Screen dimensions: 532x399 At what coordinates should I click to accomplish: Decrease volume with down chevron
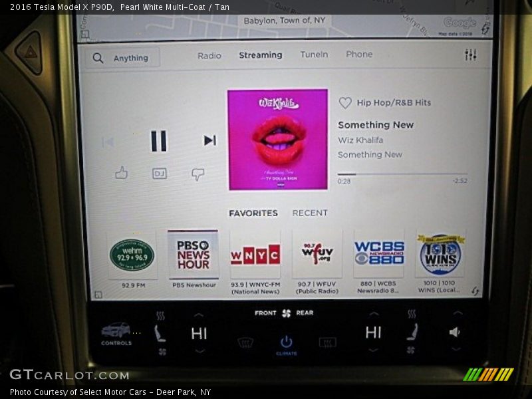click(x=456, y=348)
